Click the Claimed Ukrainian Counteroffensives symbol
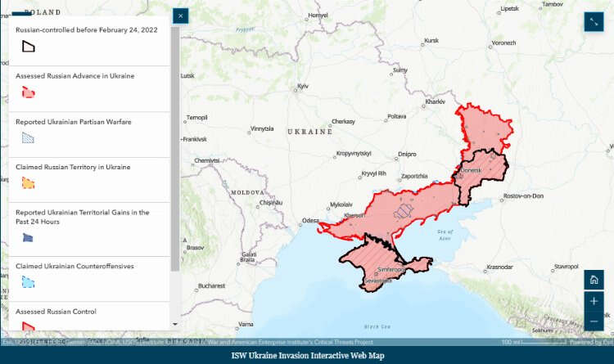This screenshot has width=614, height=364. (28, 282)
